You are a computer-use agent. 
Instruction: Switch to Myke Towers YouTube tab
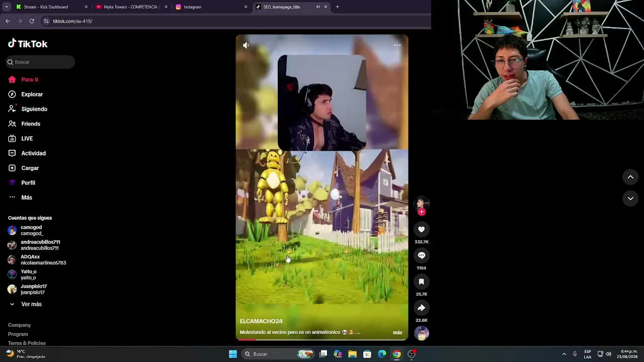(132, 7)
